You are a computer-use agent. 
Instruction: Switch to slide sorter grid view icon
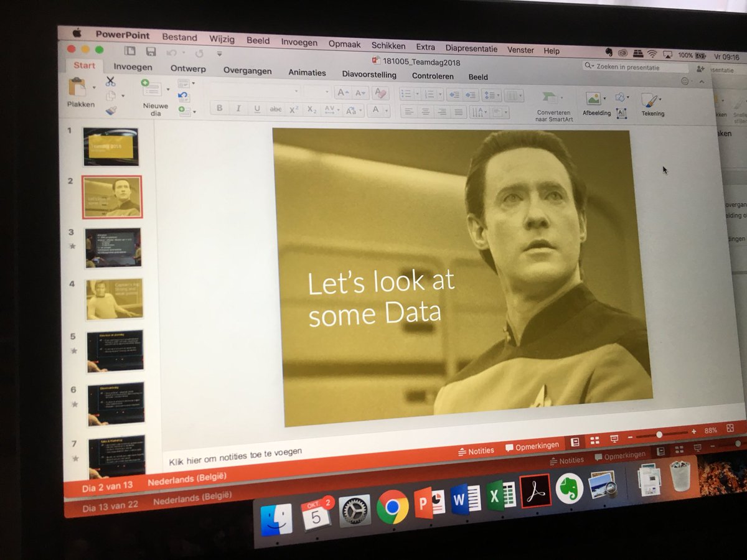click(594, 440)
